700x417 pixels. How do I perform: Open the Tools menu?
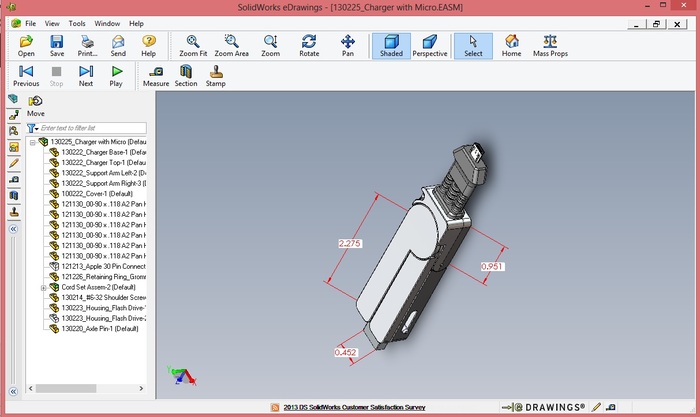77,24
